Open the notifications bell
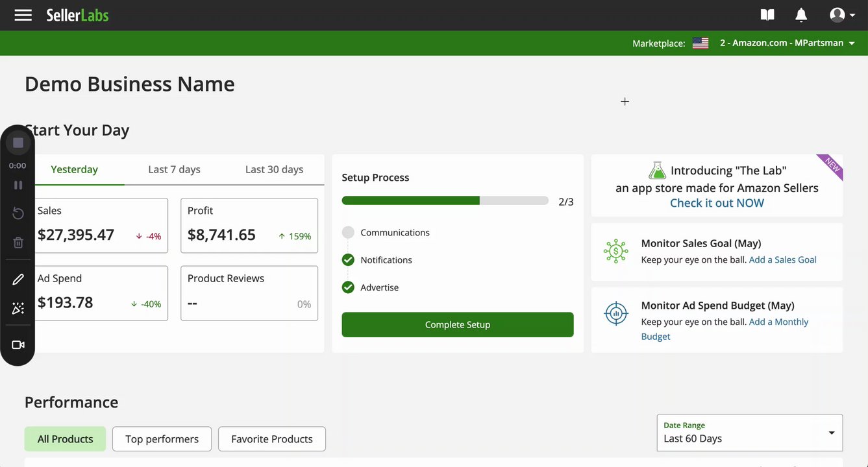868x467 pixels. point(801,15)
